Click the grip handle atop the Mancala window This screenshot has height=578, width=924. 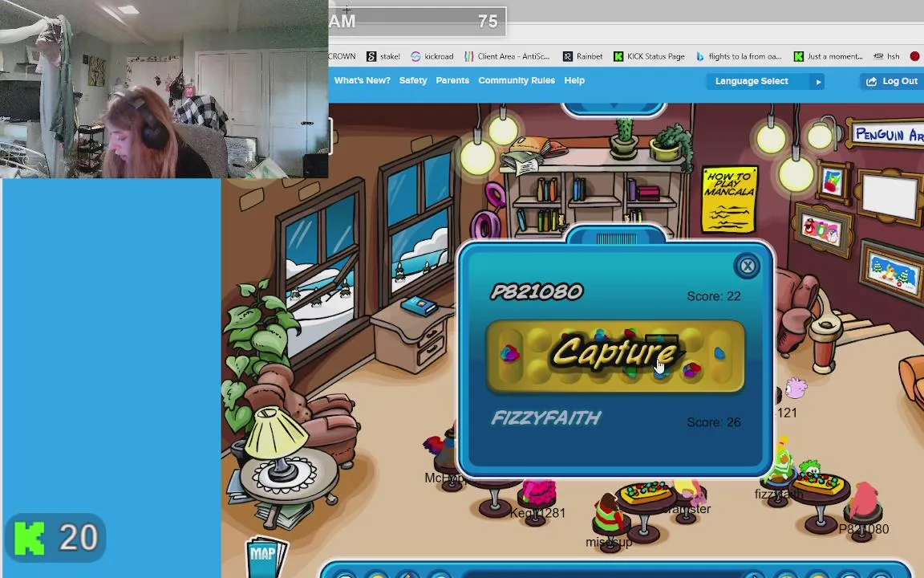pos(616,238)
